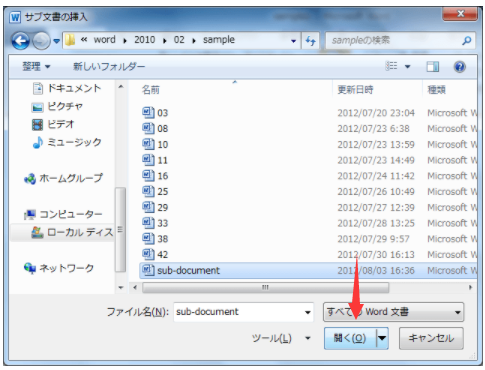Click 'sample' breadcrumb segment
The height and width of the screenshot is (370, 485).
tap(219, 40)
